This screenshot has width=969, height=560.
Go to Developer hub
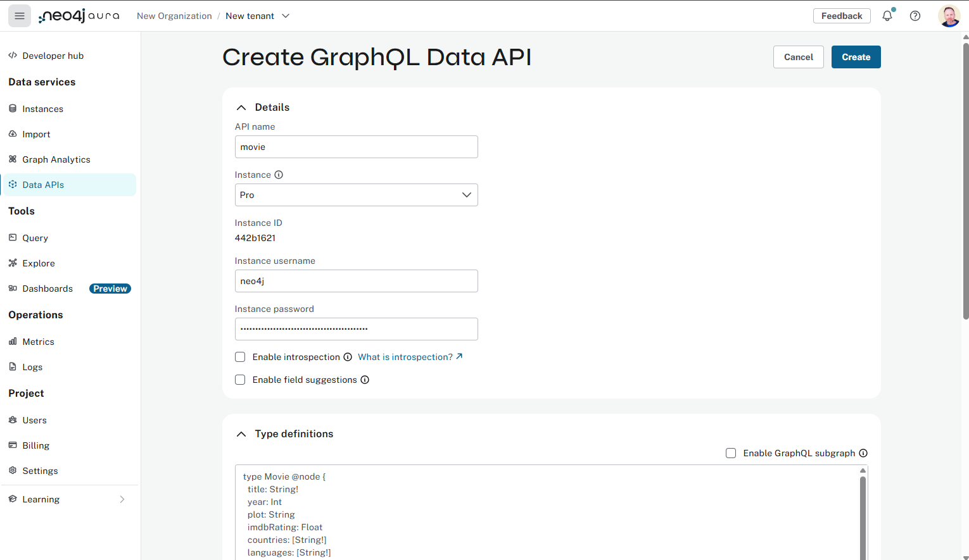coord(53,56)
